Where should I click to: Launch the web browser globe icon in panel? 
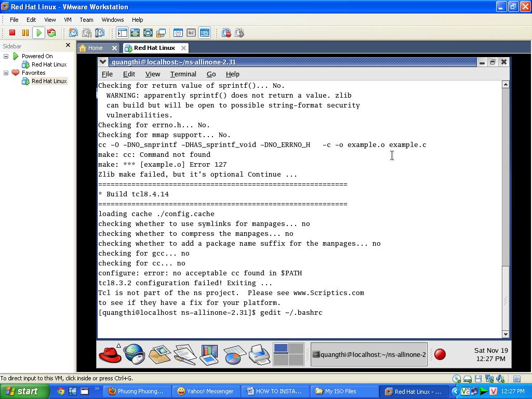click(x=135, y=354)
